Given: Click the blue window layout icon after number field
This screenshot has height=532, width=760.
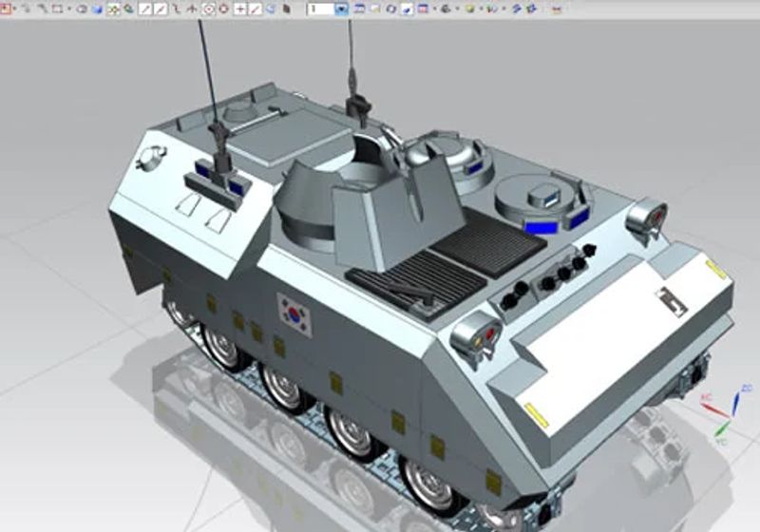Looking at the screenshot, I should click(x=359, y=9).
